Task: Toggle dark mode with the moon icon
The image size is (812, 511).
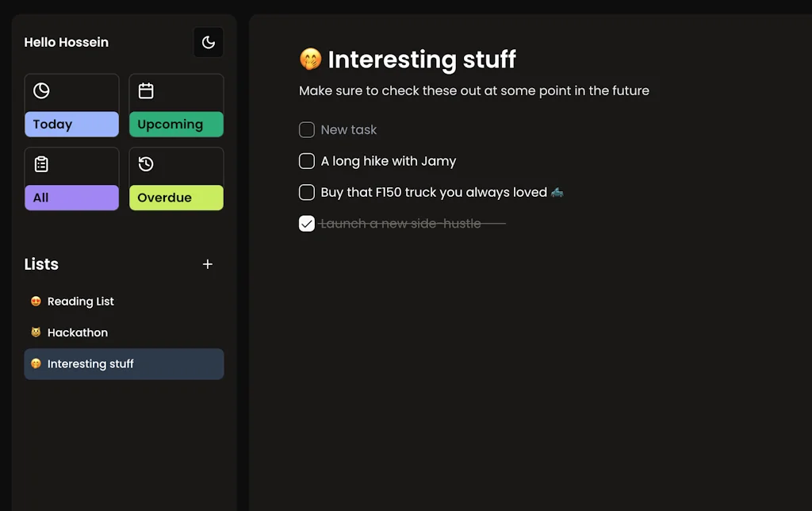Action: coord(209,42)
